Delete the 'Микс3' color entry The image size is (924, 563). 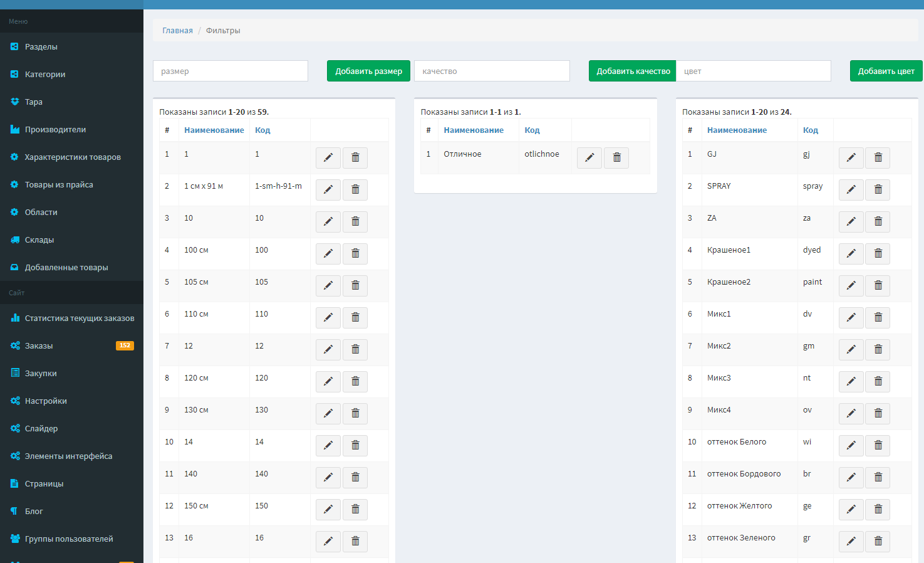point(878,381)
